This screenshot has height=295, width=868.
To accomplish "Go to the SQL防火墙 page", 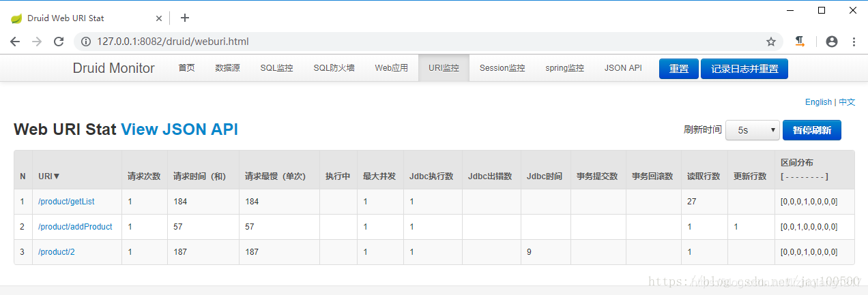I will pyautogui.click(x=334, y=68).
